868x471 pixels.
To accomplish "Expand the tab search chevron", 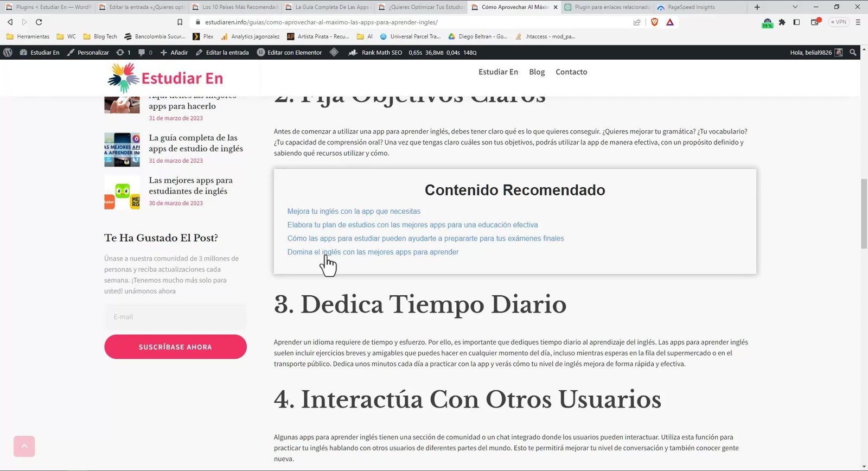I will point(795,7).
